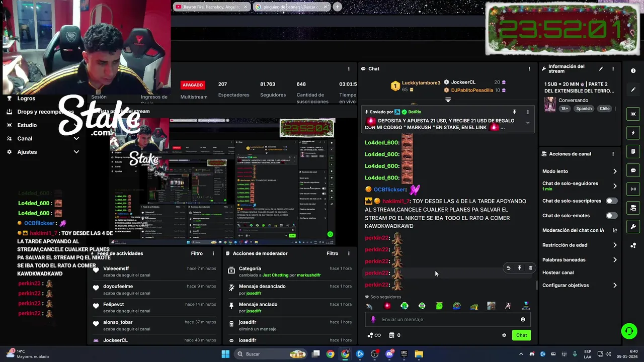Image resolution: width=644 pixels, height=362 pixels.
Task: Open Filtro in Feed de actividades
Action: tap(197, 253)
